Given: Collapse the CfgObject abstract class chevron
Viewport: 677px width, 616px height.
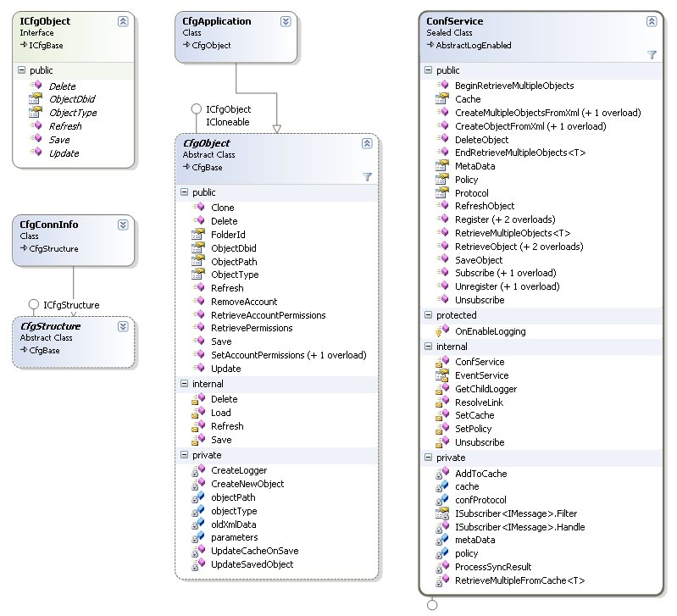Looking at the screenshot, I should point(367,143).
